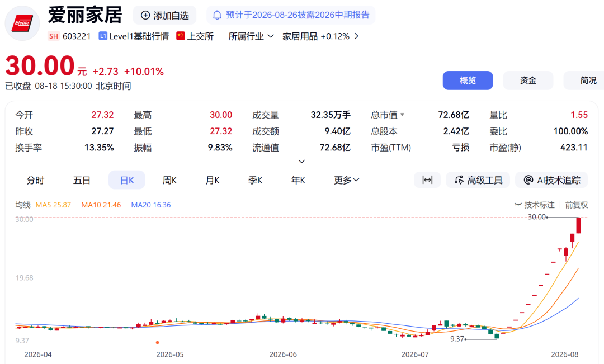Click the 均线 label

coord(23,205)
